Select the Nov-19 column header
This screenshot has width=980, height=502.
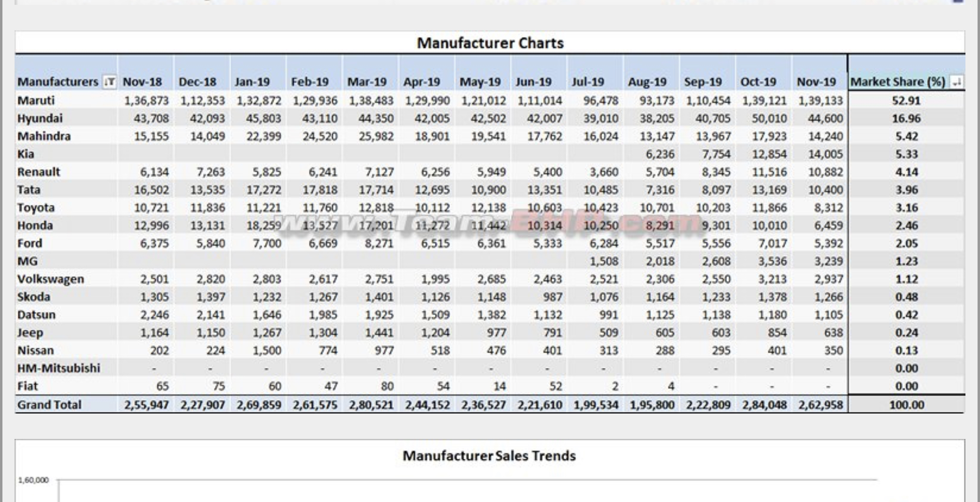click(816, 82)
